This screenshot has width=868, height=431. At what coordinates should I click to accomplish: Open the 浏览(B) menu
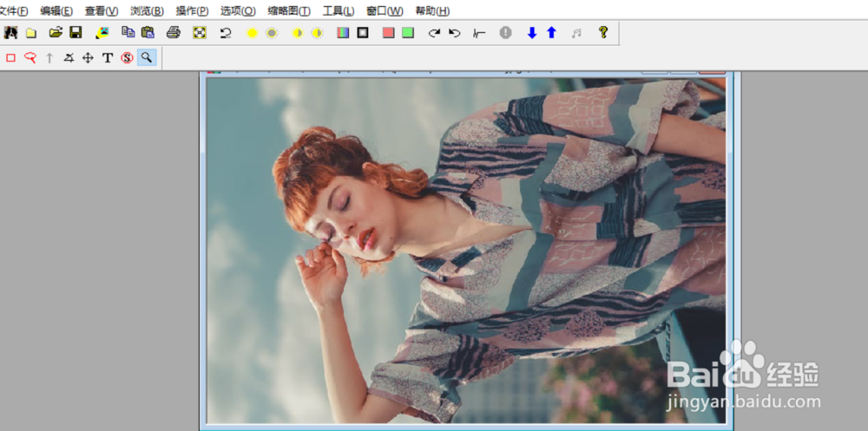[x=148, y=11]
